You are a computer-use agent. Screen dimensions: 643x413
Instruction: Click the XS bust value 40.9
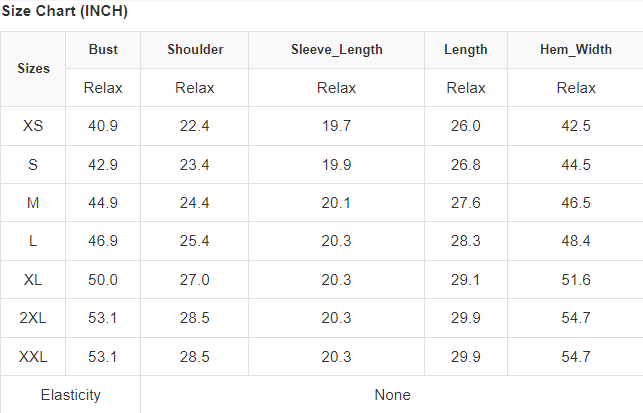[103, 126]
